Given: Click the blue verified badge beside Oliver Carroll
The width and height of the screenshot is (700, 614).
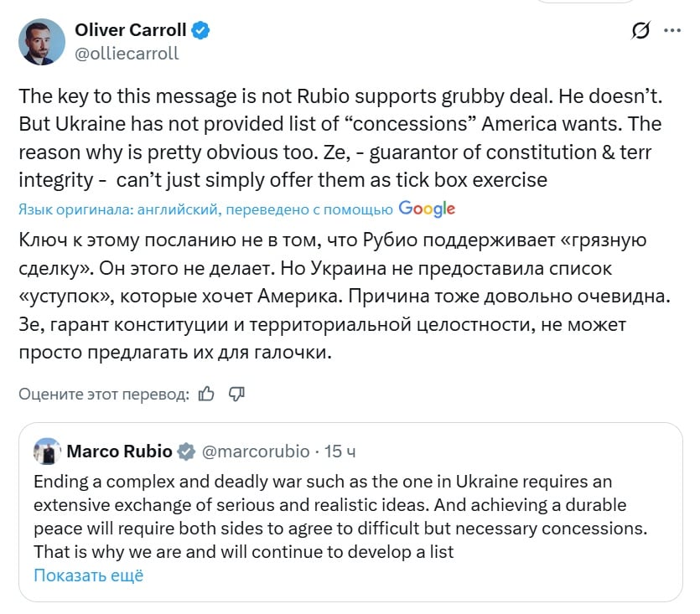Looking at the screenshot, I should tap(201, 31).
